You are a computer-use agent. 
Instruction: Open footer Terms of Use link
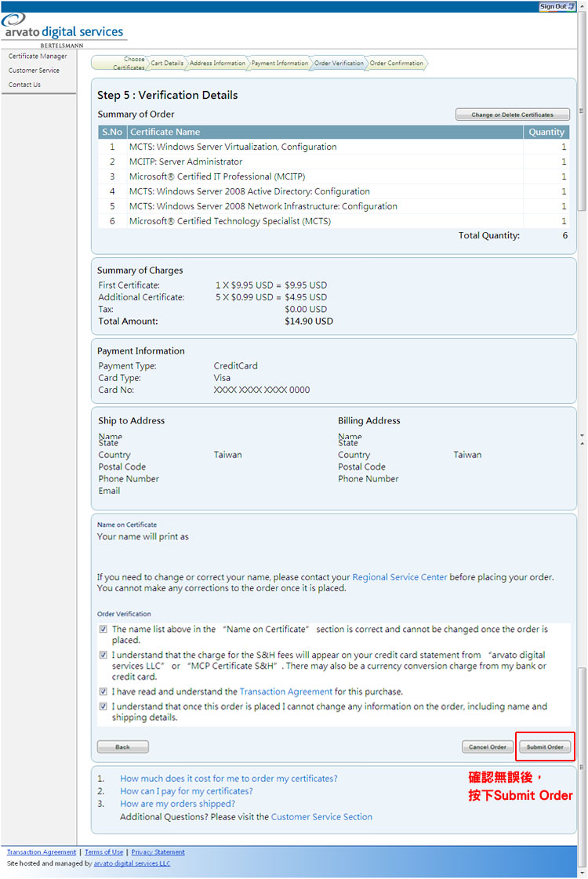pyautogui.click(x=103, y=852)
